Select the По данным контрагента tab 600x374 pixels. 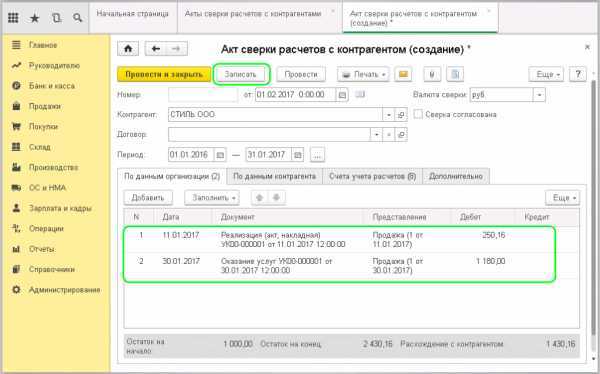(274, 176)
